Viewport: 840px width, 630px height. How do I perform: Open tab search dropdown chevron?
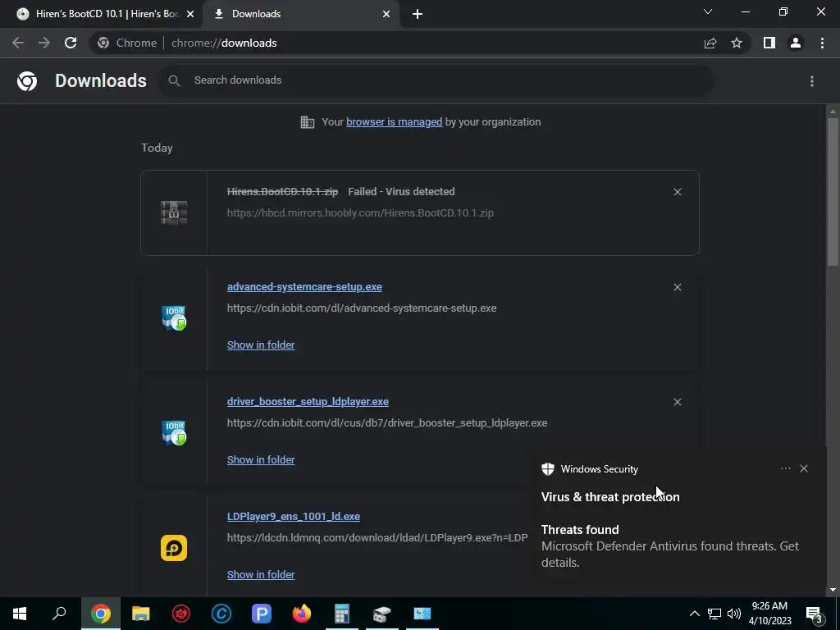[x=708, y=11]
